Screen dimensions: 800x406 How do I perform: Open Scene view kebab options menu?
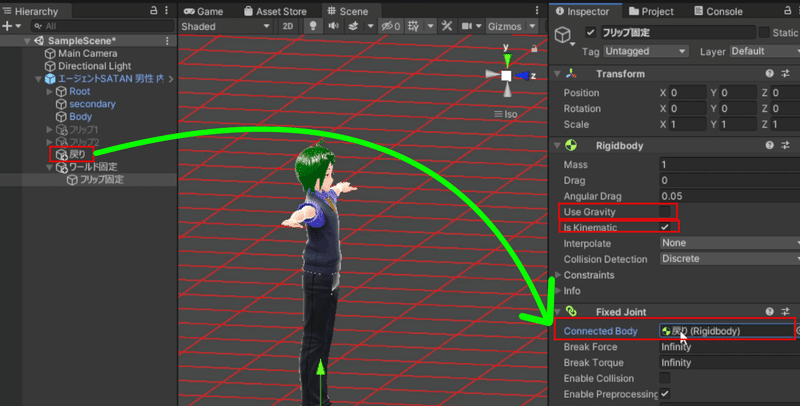537,11
